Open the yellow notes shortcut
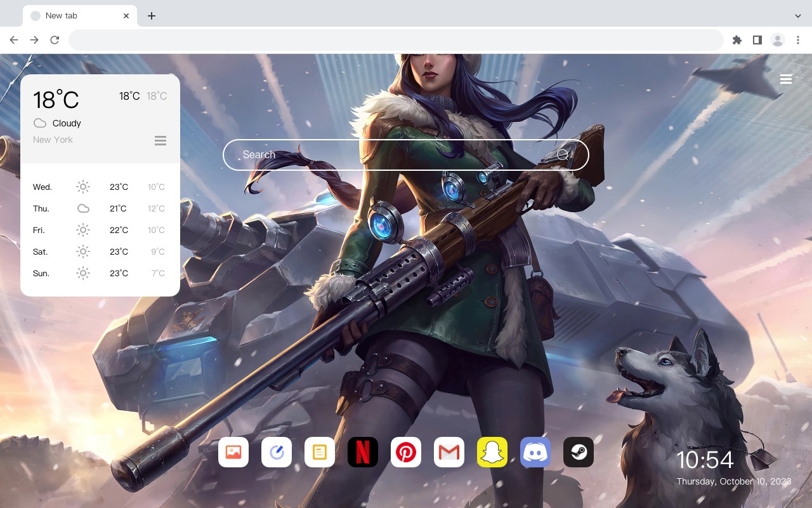 click(320, 452)
